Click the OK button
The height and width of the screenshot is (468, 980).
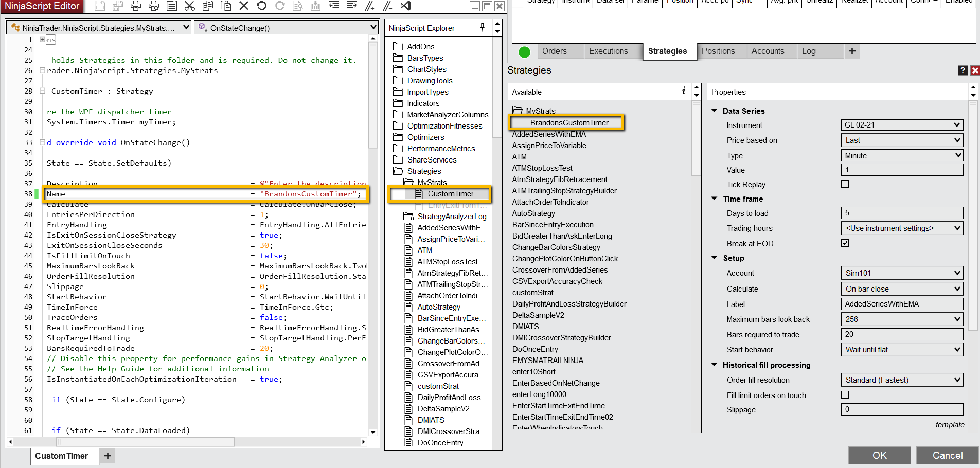coord(879,455)
